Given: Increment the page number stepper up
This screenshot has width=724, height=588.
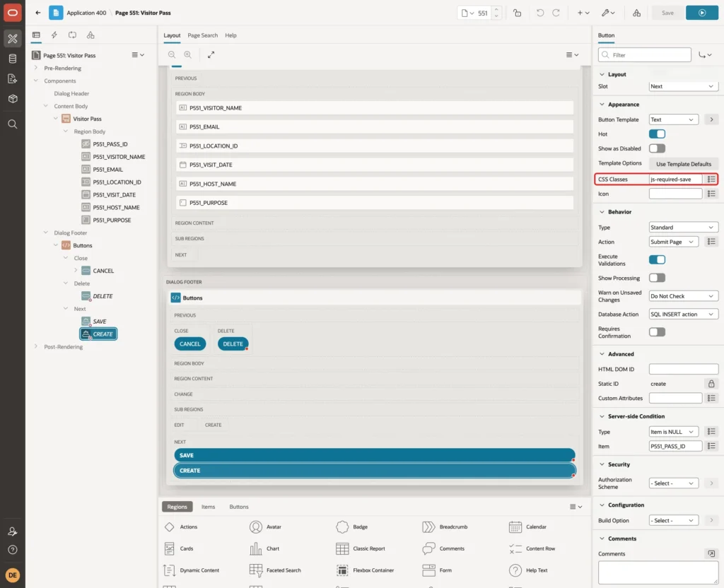Looking at the screenshot, I should coord(496,10).
